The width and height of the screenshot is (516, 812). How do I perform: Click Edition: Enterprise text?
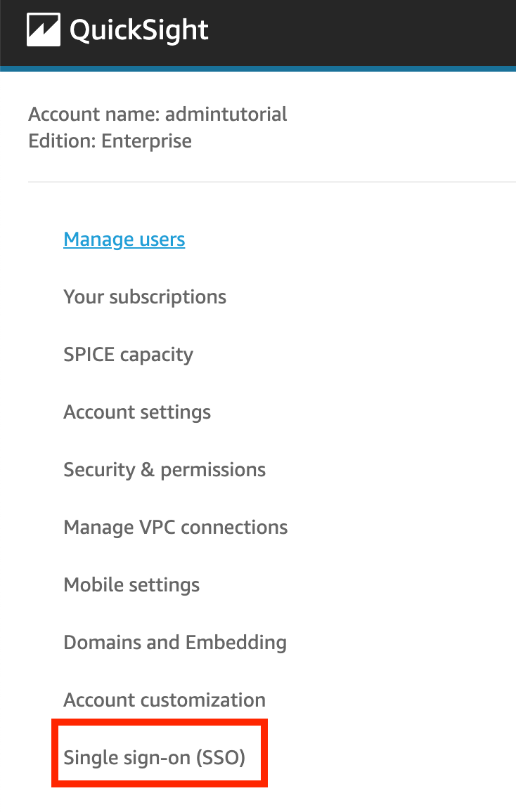(110, 141)
